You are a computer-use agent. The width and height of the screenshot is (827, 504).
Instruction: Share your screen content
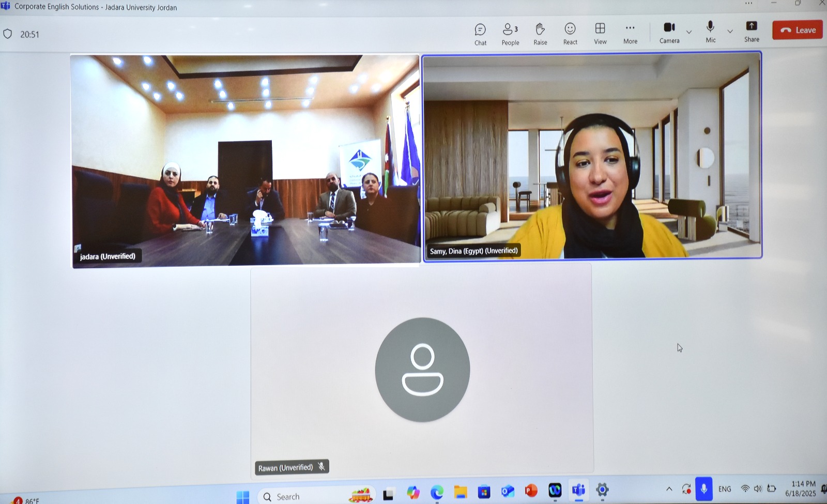[x=752, y=32]
